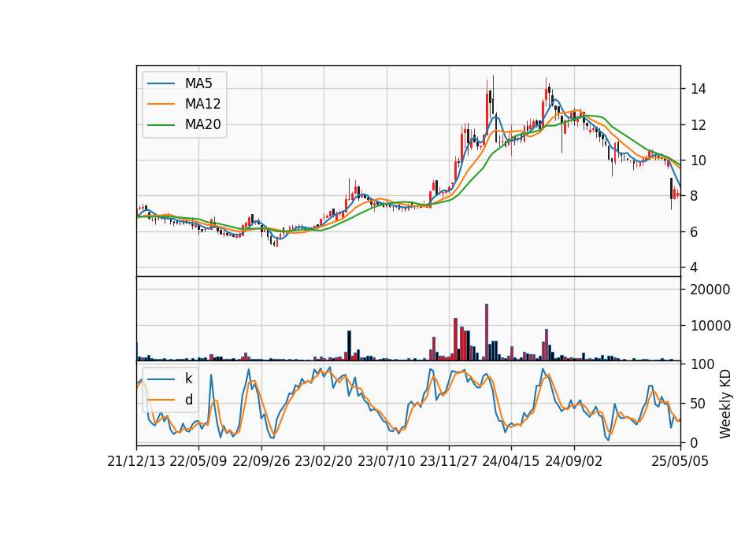Click the price axis value 14
Screen dimensions: 756x543
699,89
